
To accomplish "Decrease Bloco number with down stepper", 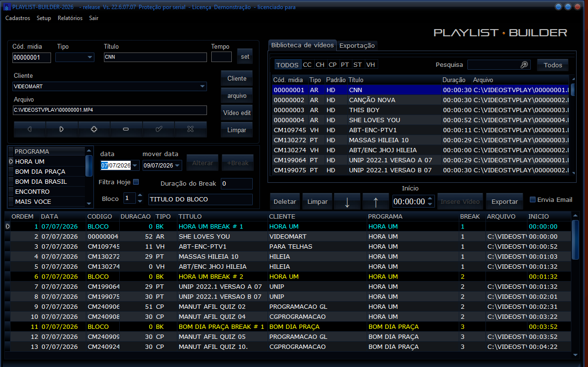I will tap(140, 200).
